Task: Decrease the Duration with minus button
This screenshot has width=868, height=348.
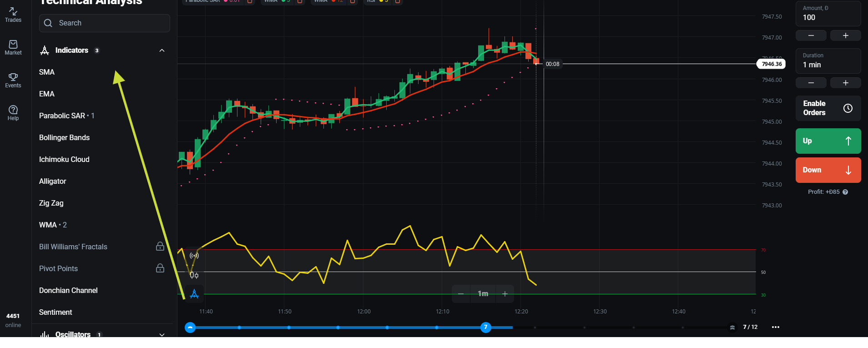Action: 811,83
